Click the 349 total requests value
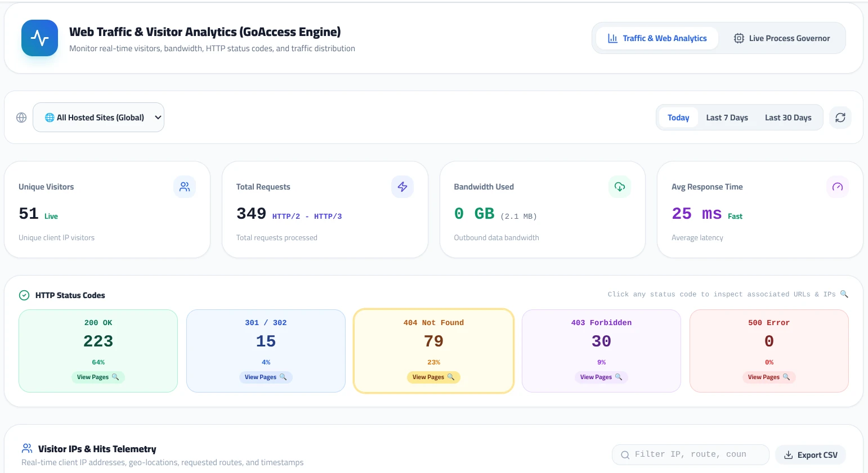Viewport: 868px width, 473px height. 251,214
